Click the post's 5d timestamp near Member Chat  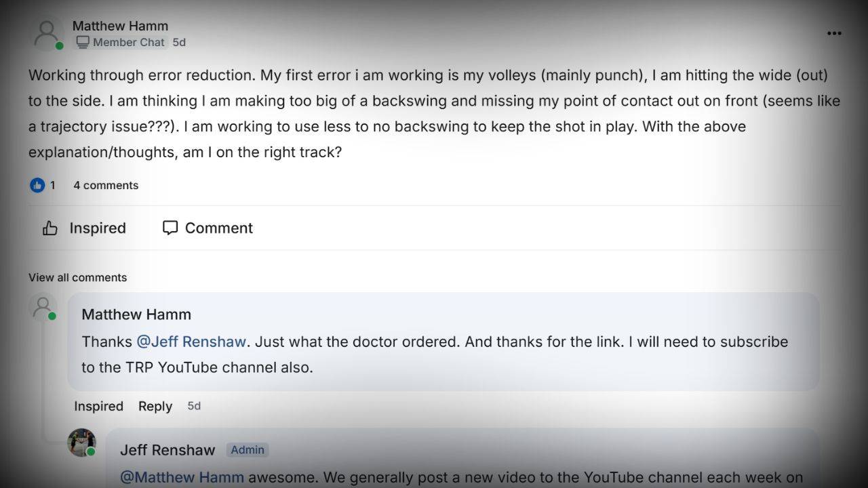click(x=179, y=42)
